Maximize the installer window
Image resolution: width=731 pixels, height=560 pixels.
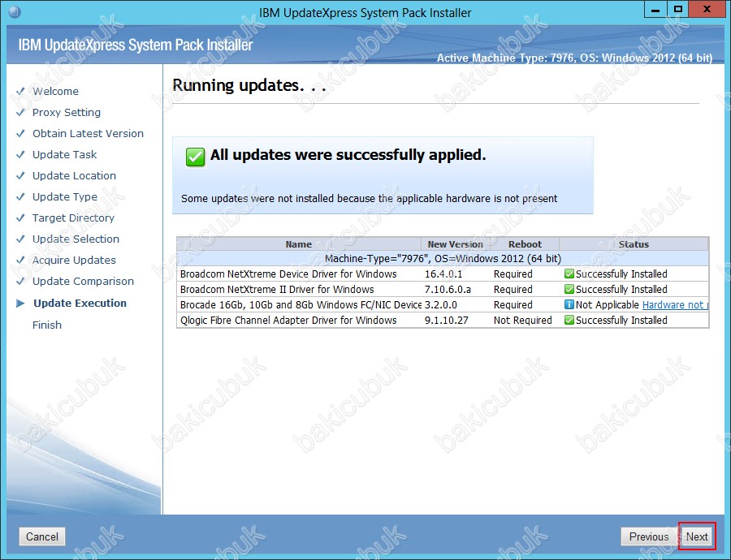click(x=678, y=9)
